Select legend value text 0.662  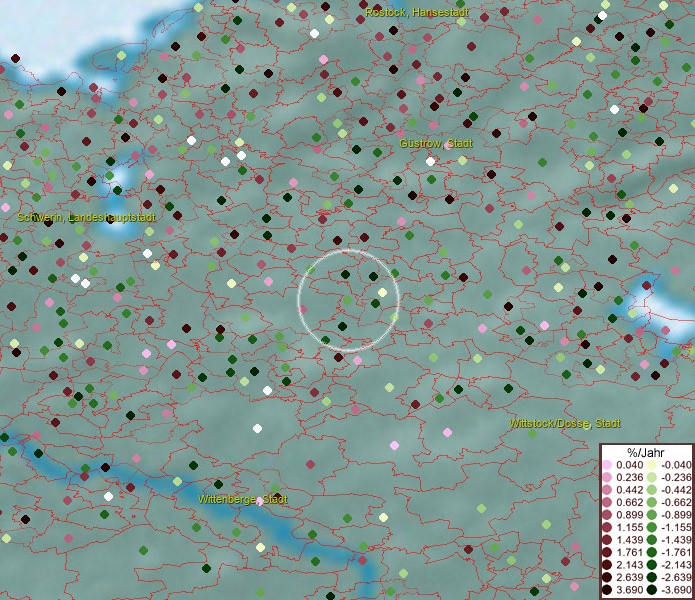point(629,503)
